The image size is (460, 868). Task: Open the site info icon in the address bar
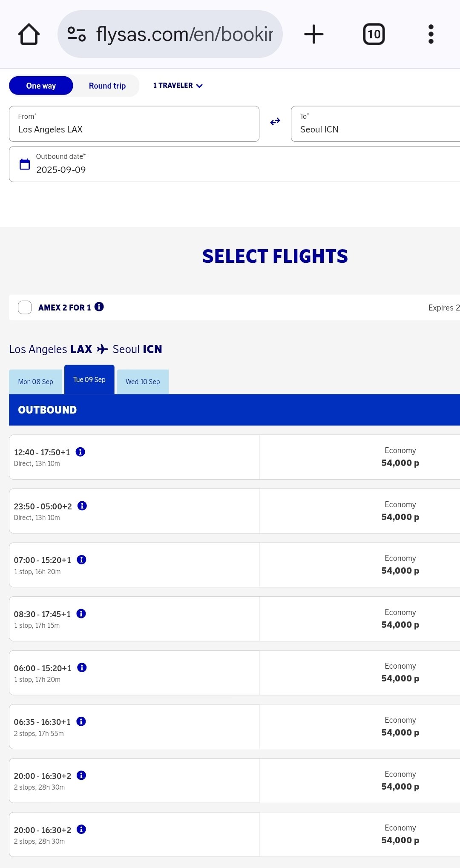click(x=77, y=34)
